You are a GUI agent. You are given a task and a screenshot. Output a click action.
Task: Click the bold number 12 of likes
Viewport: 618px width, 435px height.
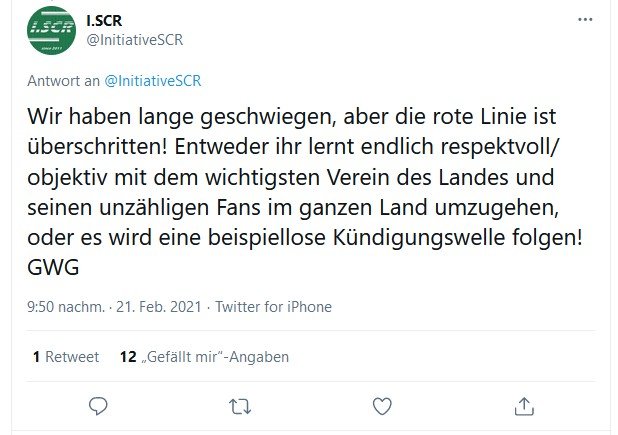coord(128,357)
